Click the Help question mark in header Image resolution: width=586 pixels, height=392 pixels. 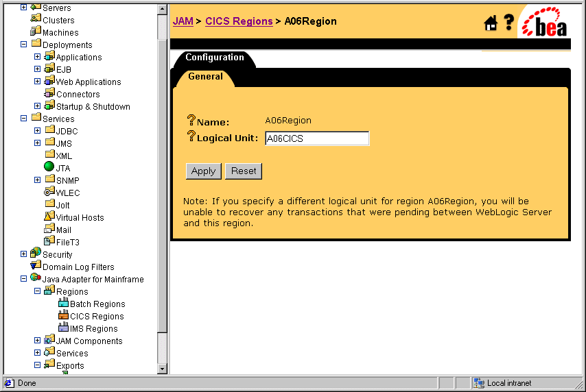point(508,23)
